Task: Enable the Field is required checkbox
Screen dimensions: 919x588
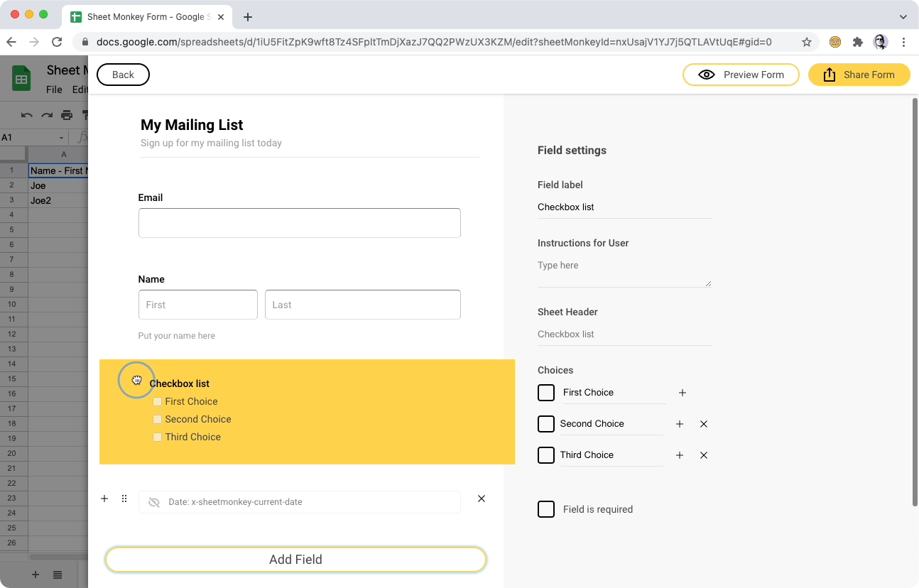Action: pos(545,509)
